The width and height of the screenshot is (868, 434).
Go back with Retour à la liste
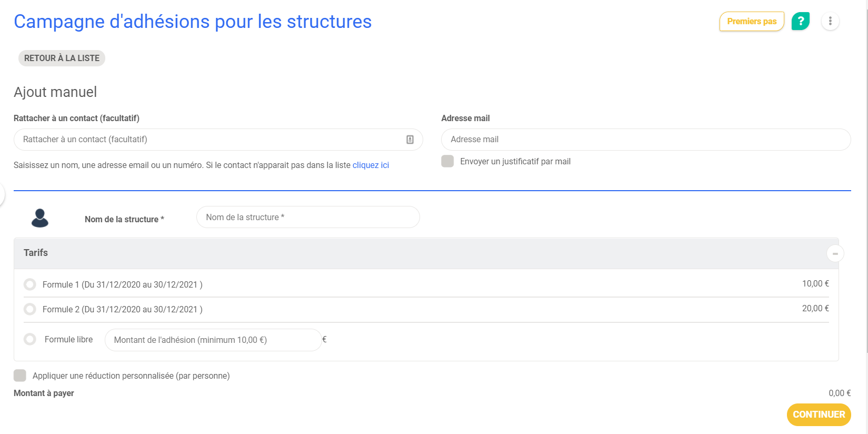(x=62, y=58)
